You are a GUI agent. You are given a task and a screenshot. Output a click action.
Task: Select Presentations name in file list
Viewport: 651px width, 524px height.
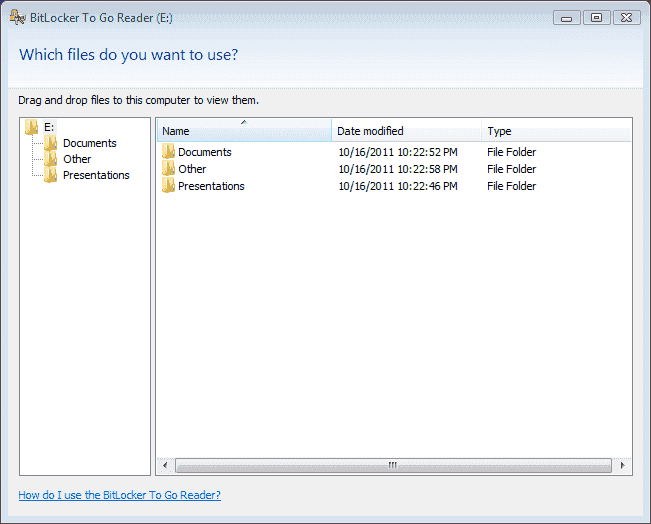(211, 186)
